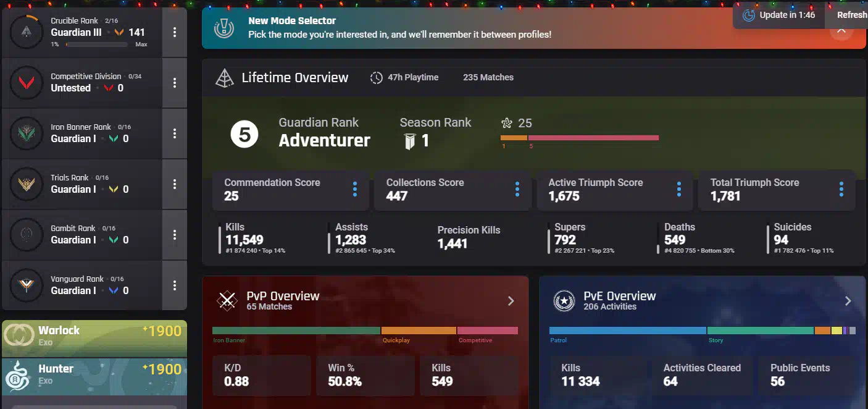The height and width of the screenshot is (409, 868).
Task: Click the PvP K/D 0.88 tile
Action: pyautogui.click(x=261, y=375)
